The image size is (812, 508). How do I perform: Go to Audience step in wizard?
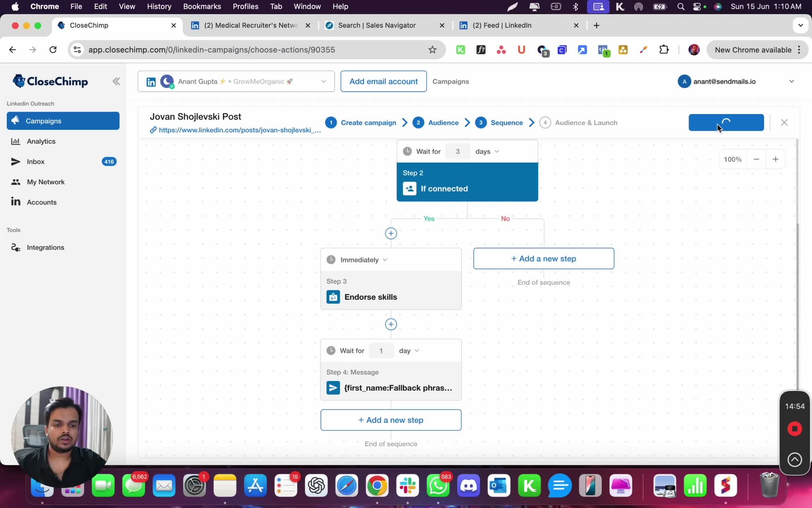pos(443,122)
